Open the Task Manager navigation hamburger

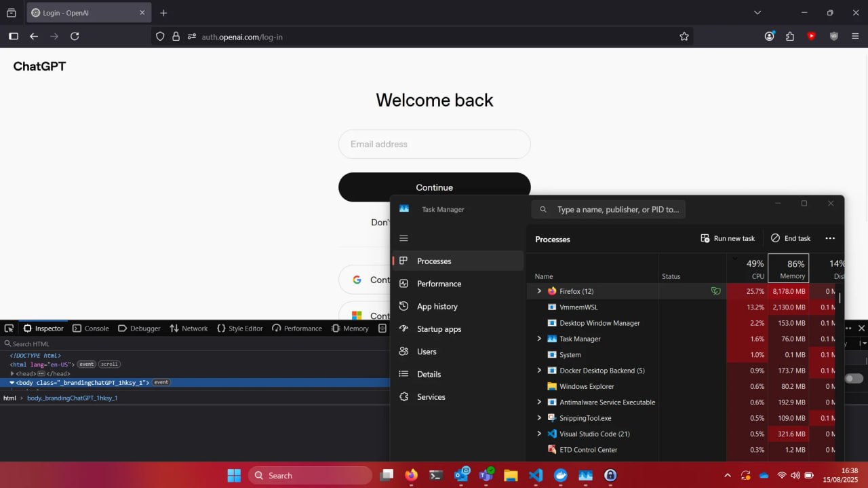tap(403, 238)
